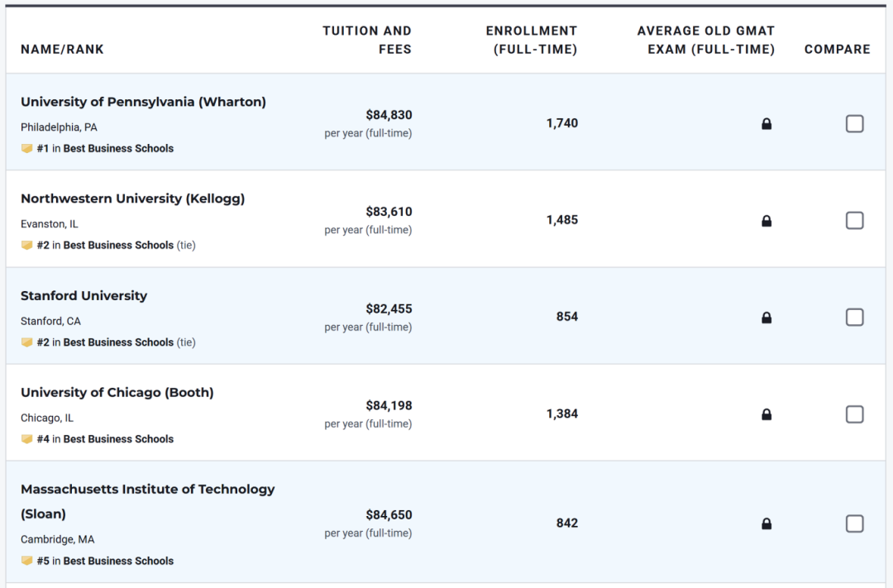Click the Average Old GMAT Exam header
Screen dimensions: 893x588
point(705,40)
